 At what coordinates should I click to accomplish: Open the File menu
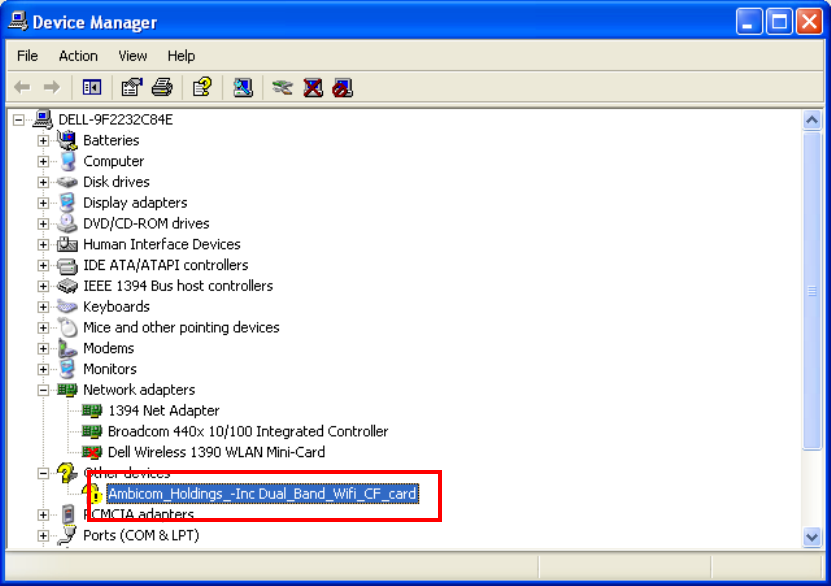(27, 56)
